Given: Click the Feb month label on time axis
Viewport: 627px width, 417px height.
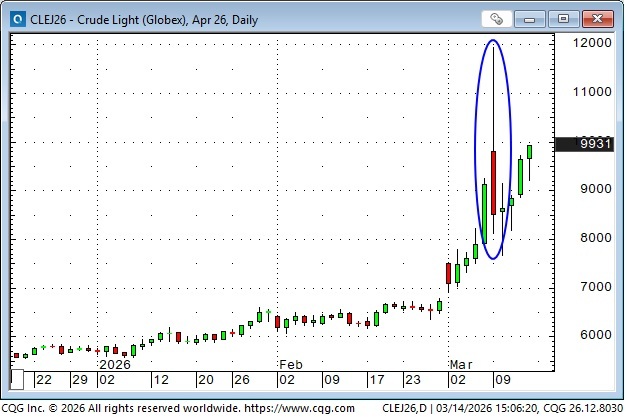Looking at the screenshot, I should [290, 365].
